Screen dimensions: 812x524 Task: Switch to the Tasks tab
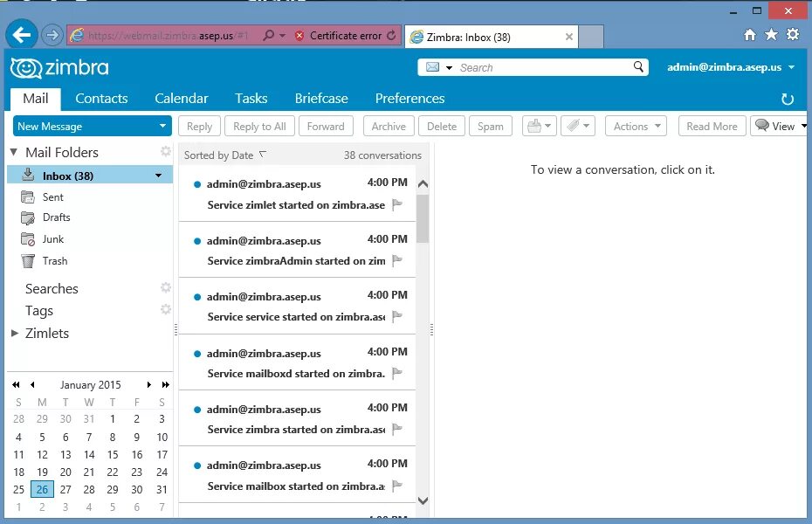251,99
